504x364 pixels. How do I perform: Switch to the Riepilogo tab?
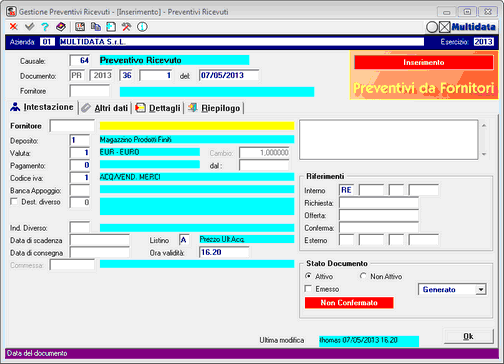coord(214,108)
